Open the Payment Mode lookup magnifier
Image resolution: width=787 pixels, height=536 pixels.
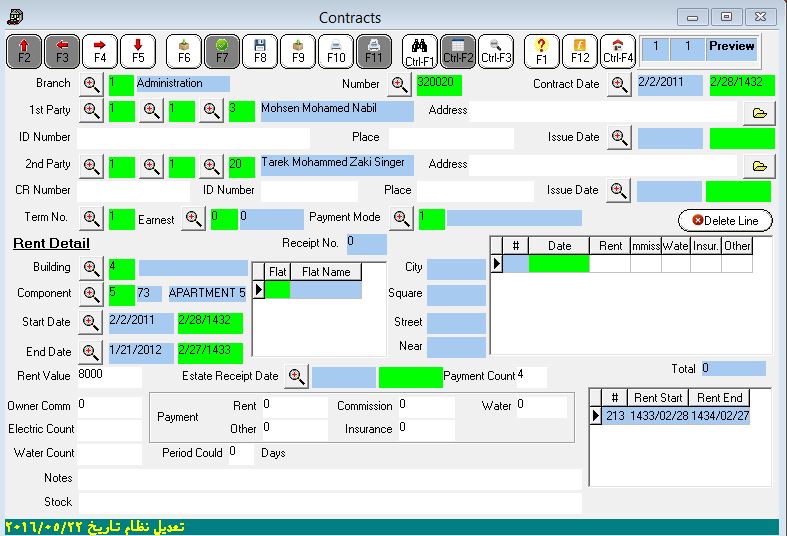click(x=401, y=218)
